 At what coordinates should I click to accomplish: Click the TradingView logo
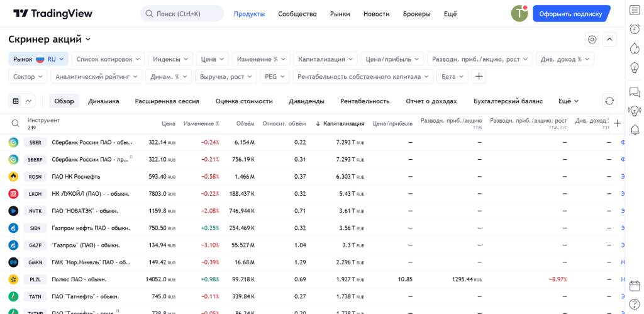pos(53,14)
